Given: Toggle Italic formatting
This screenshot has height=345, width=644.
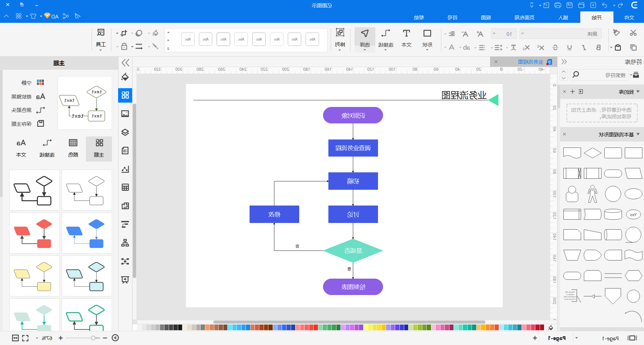Looking at the screenshot, I should click(584, 47).
